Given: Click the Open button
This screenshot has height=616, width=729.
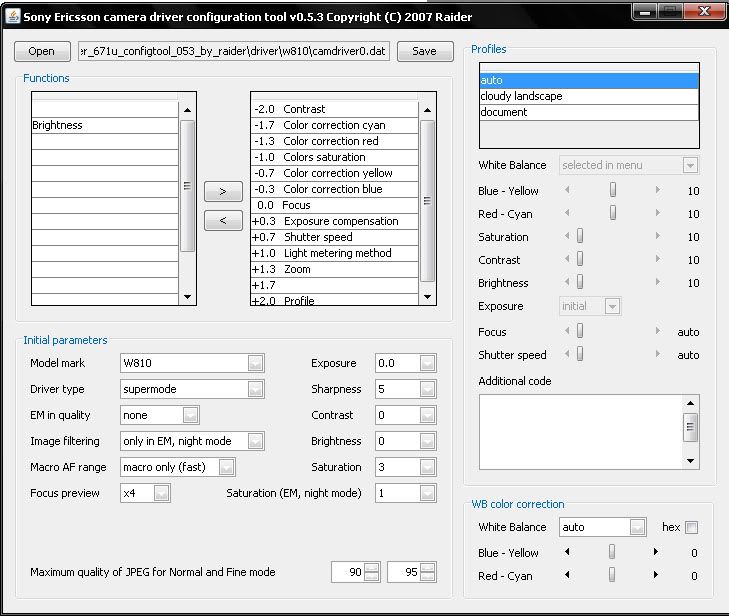Looking at the screenshot, I should coord(42,51).
